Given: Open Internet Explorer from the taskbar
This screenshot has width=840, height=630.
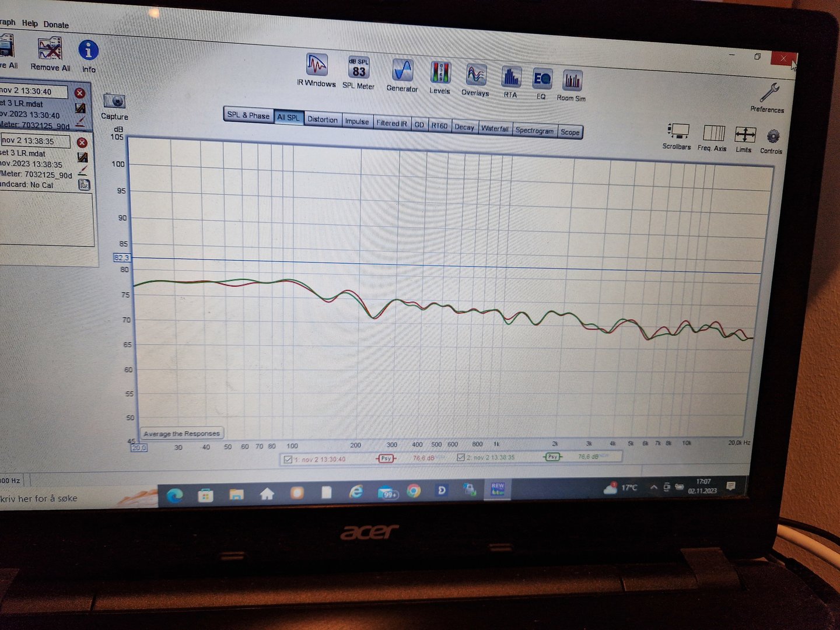Looking at the screenshot, I should 356,492.
